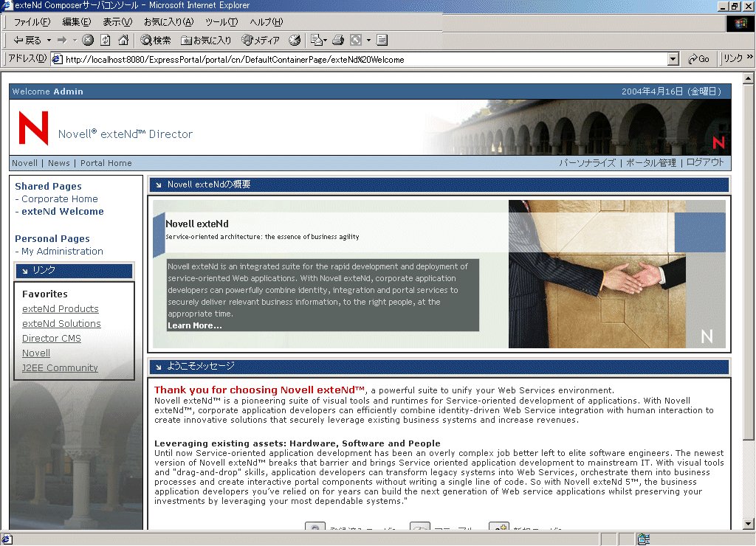Expand the リンク toolbar chevron
This screenshot has width=756, height=546.
click(x=750, y=57)
